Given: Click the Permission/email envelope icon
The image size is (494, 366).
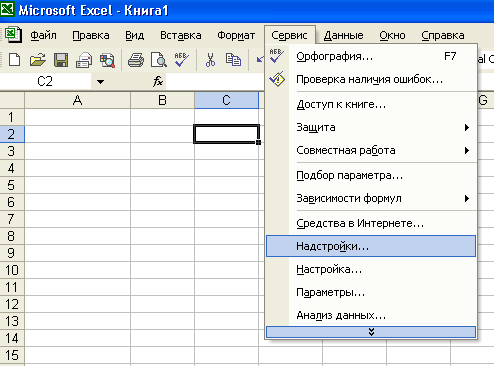Looking at the screenshot, I should (84, 60).
